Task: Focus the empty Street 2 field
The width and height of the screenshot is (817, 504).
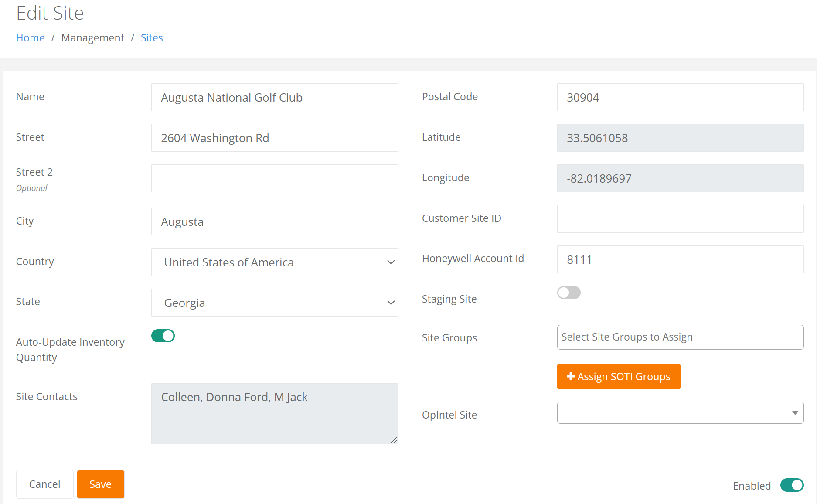Action: [x=275, y=178]
